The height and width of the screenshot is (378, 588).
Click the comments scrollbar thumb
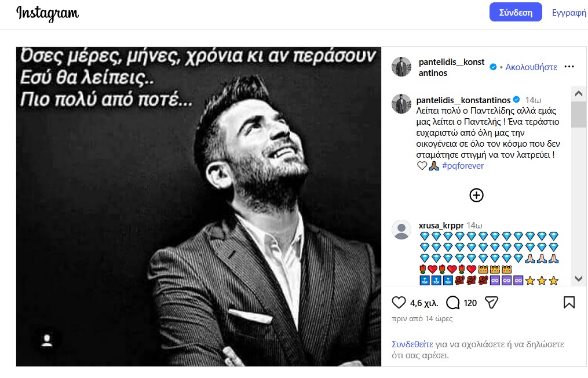tap(579, 114)
